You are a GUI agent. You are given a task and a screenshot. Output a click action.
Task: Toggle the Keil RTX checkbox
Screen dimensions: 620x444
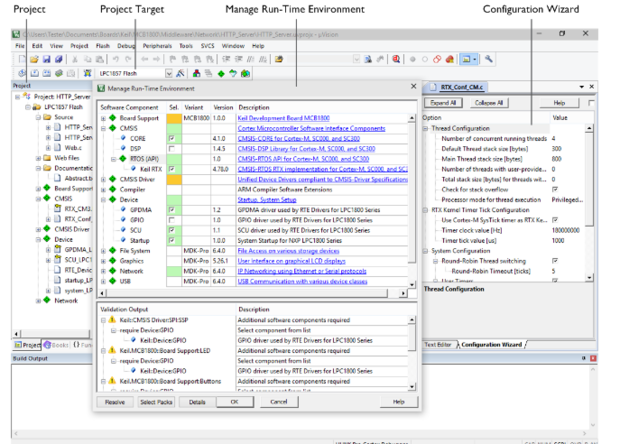171,169
